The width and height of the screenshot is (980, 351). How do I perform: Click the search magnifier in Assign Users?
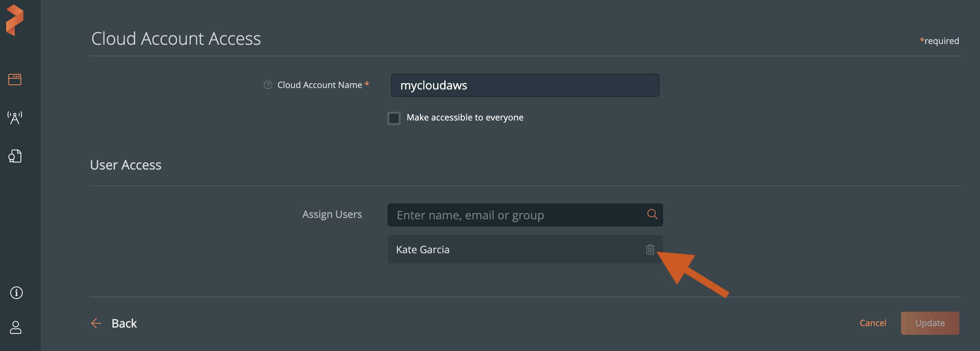click(x=652, y=214)
